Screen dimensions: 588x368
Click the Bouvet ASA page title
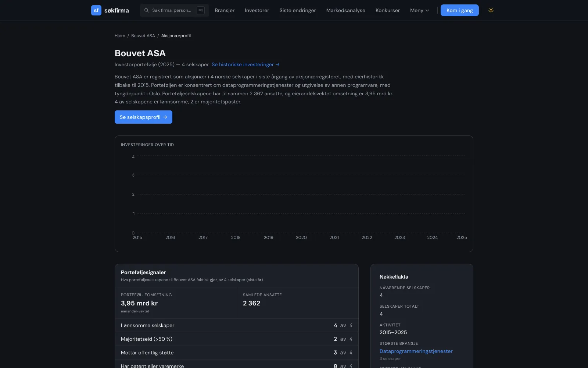(140, 53)
